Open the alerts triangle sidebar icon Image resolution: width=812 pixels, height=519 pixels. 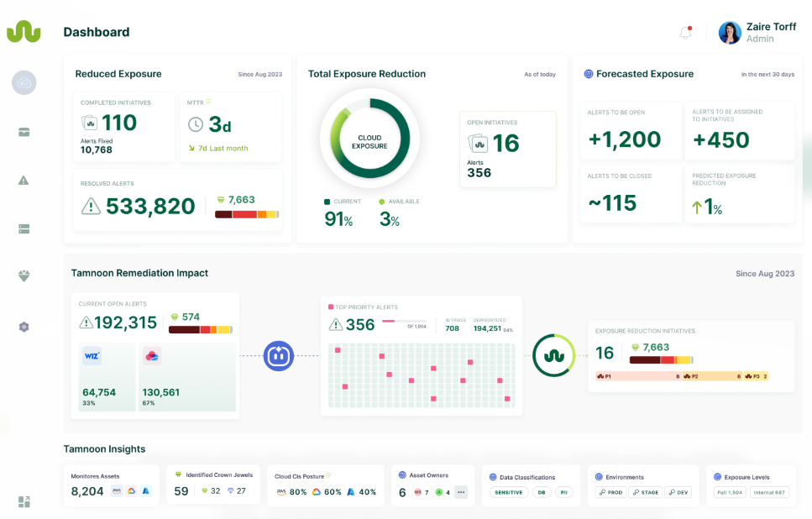(x=24, y=181)
